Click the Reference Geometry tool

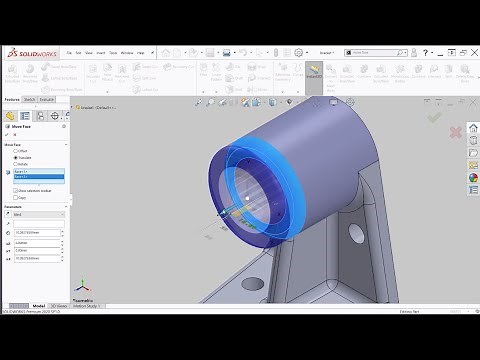[283, 72]
